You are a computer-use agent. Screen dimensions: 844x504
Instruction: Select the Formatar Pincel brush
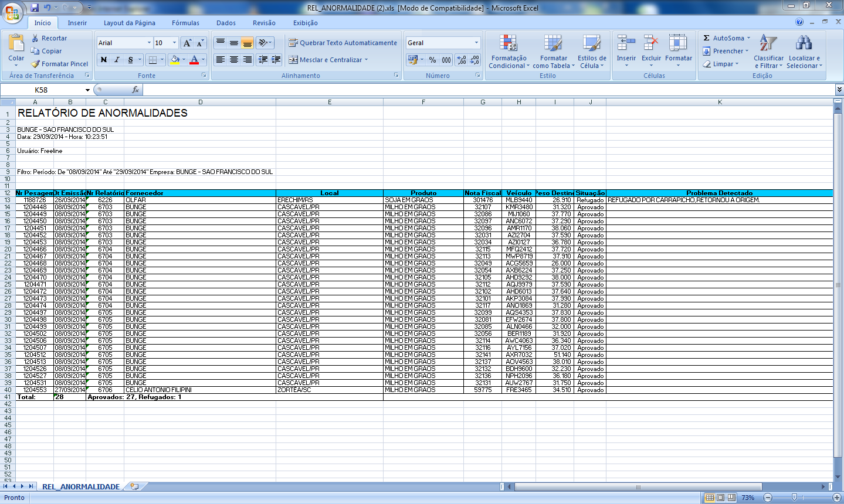[x=36, y=64]
